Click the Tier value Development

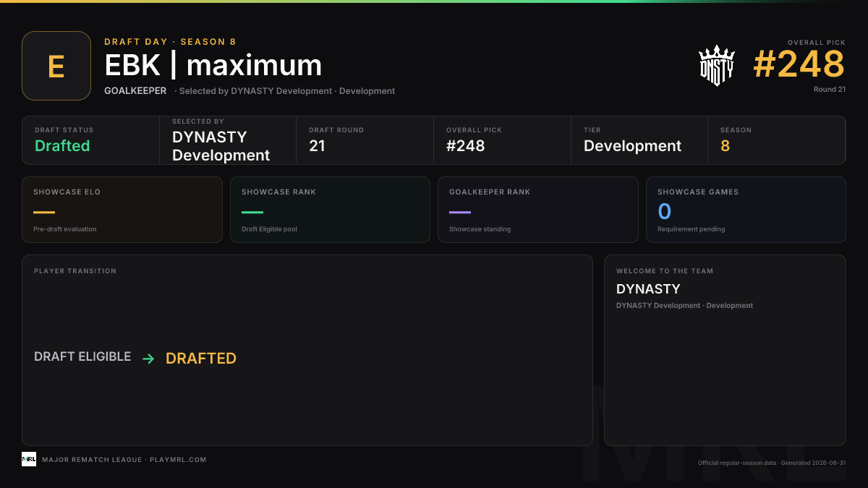coord(632,146)
